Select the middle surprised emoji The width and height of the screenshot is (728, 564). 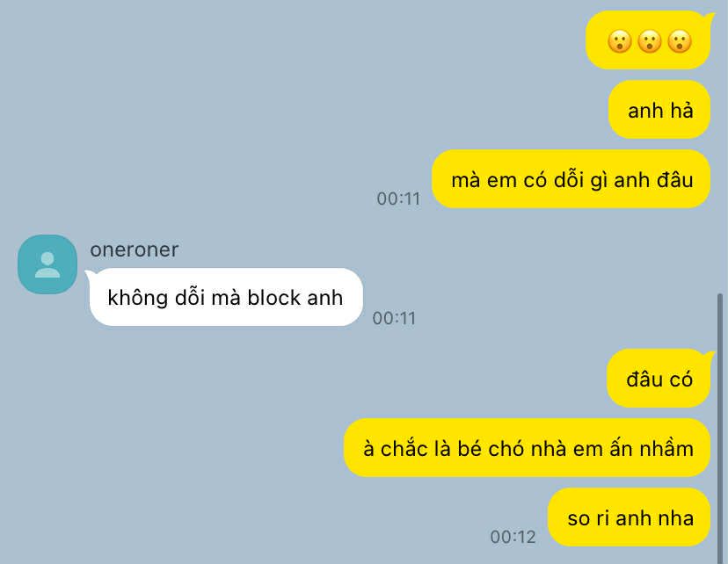(649, 41)
